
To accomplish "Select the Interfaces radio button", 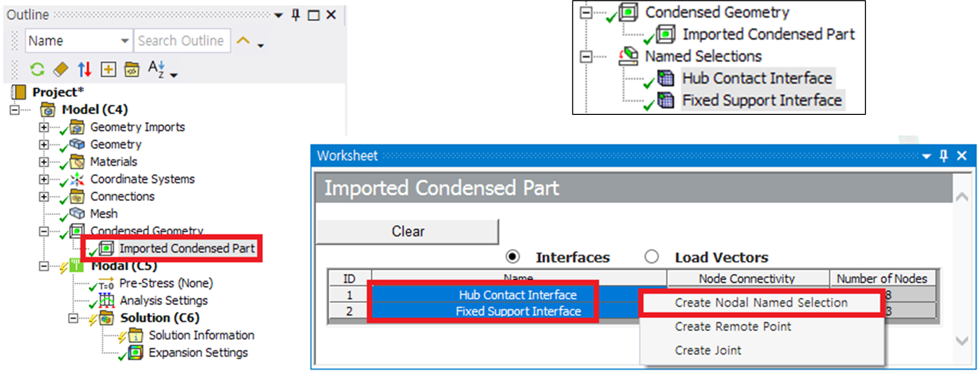I will (513, 257).
